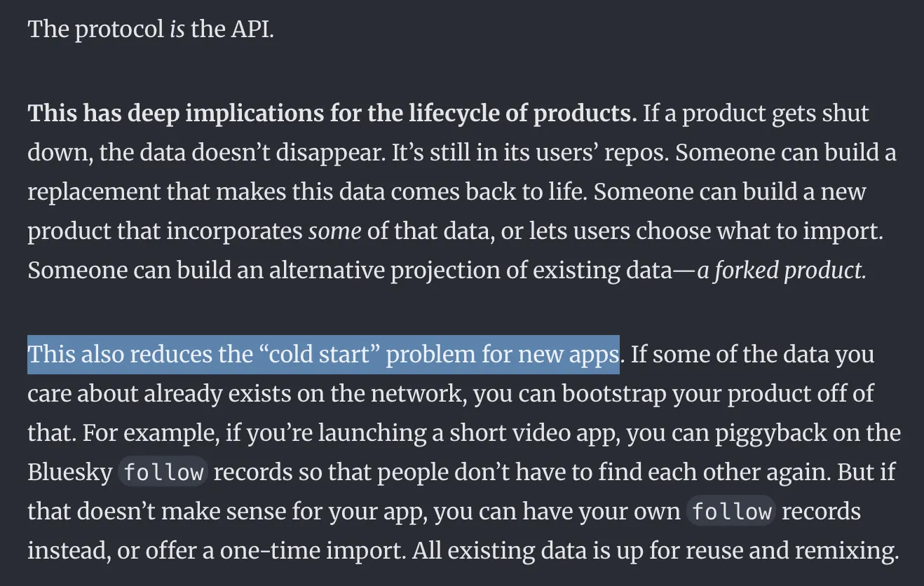Click the second 'follow' code after 'your own'
This screenshot has height=586, width=924.
tap(733, 511)
